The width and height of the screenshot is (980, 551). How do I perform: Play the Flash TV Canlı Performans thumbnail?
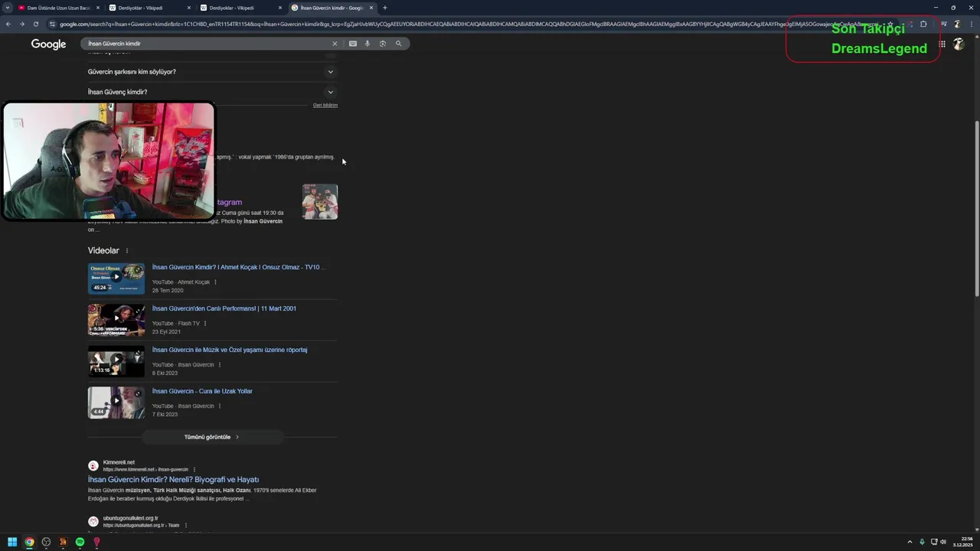tap(116, 320)
